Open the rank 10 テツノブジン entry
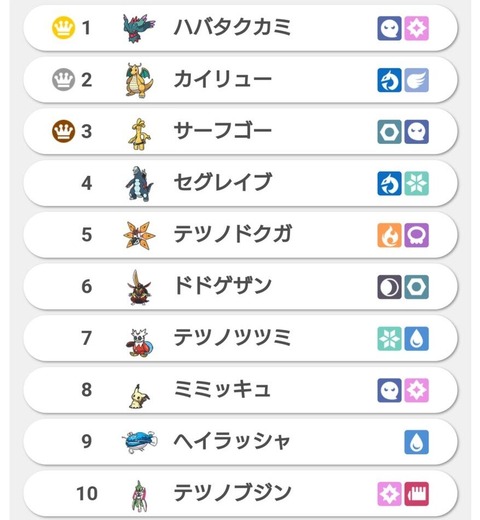480x520 pixels. pos(240,493)
